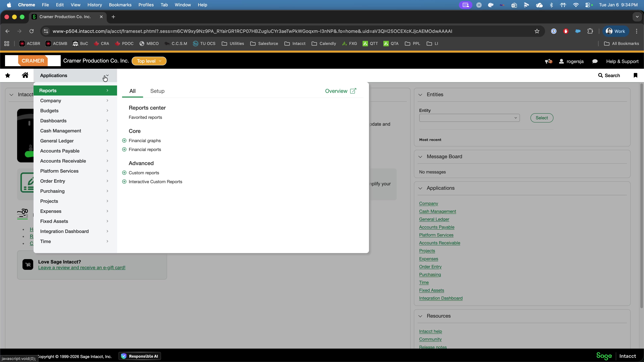Image resolution: width=644 pixels, height=362 pixels.
Task: Click the Select entity button
Action: coord(542,118)
